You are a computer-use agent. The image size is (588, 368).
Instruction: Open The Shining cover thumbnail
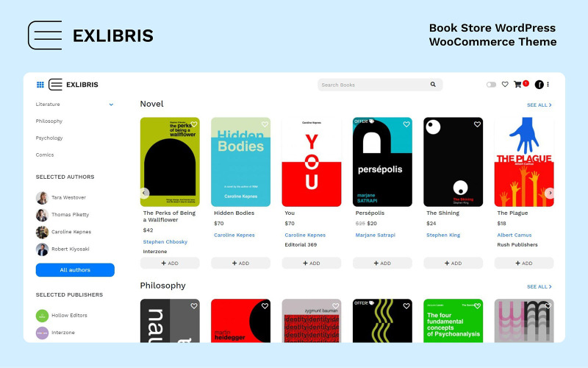coord(453,162)
